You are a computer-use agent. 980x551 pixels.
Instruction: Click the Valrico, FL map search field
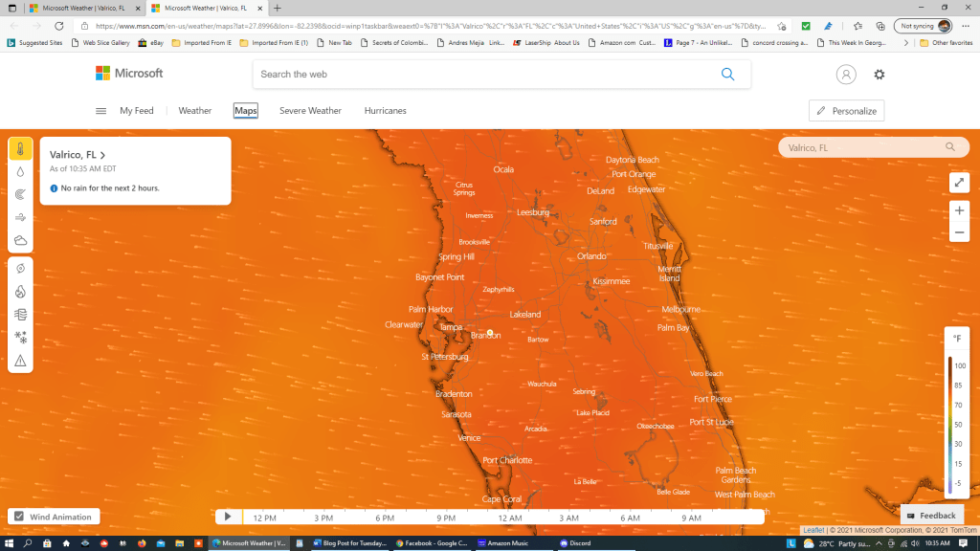point(861,147)
